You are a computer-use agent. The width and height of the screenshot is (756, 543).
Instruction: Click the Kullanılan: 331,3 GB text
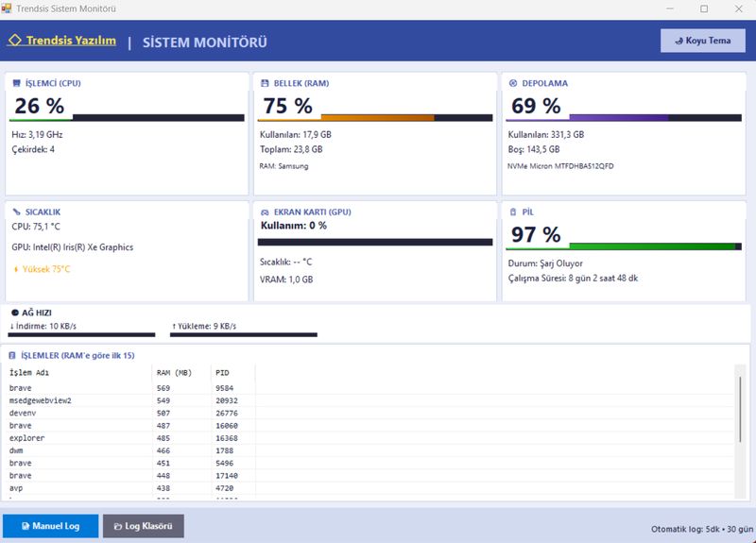546,134
